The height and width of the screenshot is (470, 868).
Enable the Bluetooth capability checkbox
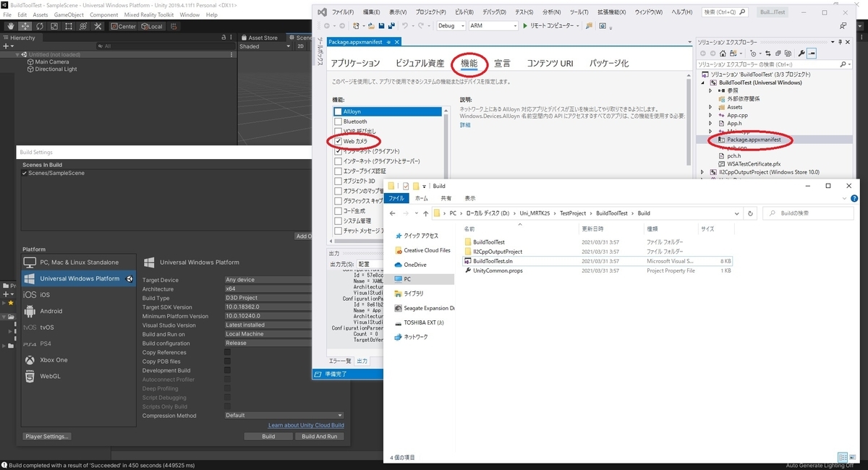(338, 121)
